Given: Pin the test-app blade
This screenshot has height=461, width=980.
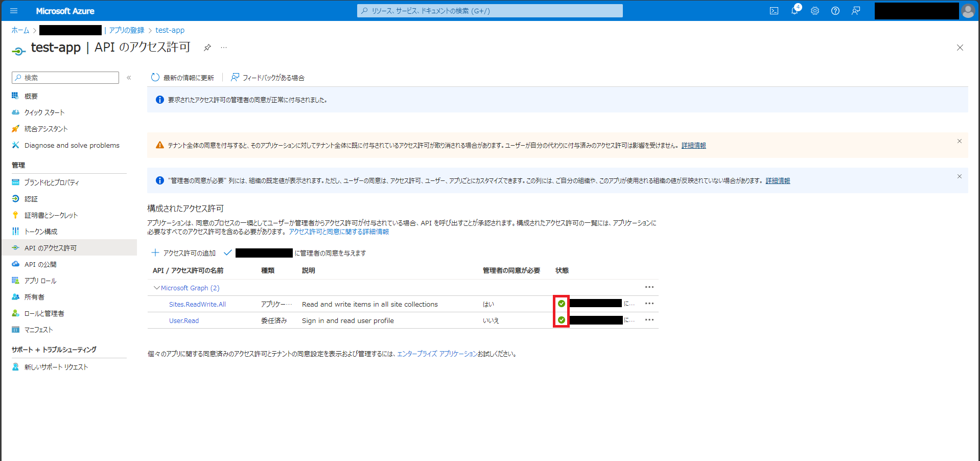Looking at the screenshot, I should (x=207, y=48).
